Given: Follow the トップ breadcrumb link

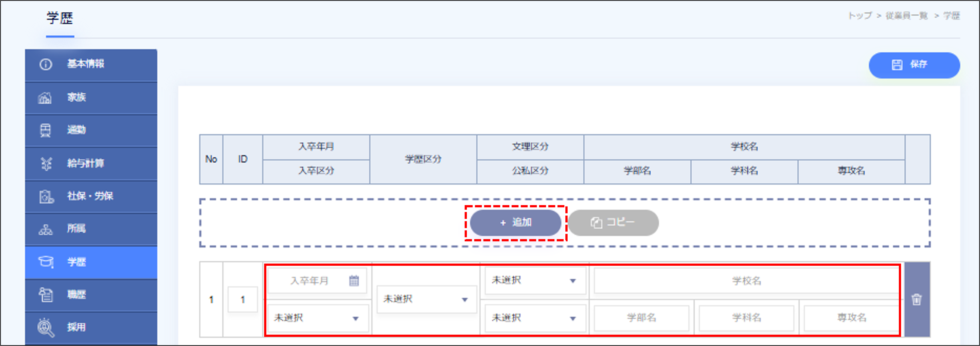Looking at the screenshot, I should (x=860, y=16).
